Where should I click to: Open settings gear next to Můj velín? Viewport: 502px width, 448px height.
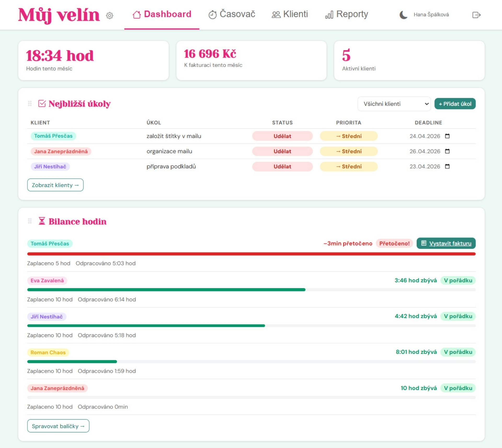point(110,15)
